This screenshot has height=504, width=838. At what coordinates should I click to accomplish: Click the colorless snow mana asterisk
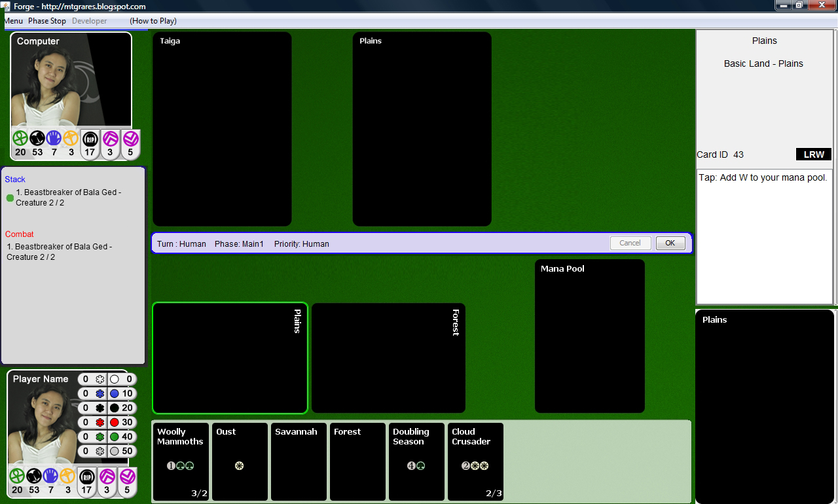(100, 451)
